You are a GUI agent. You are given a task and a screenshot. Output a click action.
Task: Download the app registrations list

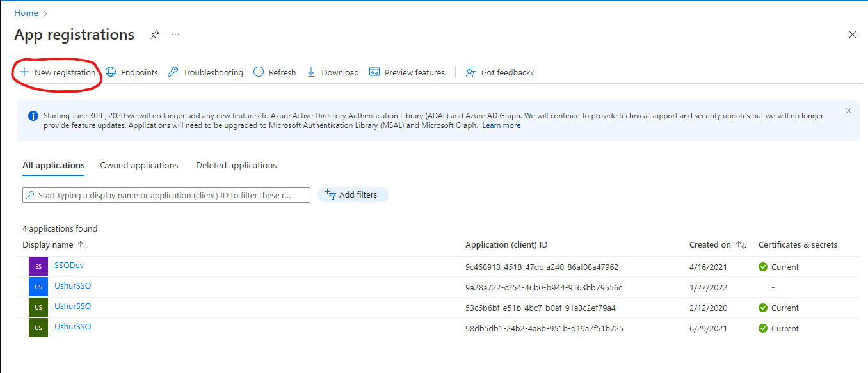point(332,72)
